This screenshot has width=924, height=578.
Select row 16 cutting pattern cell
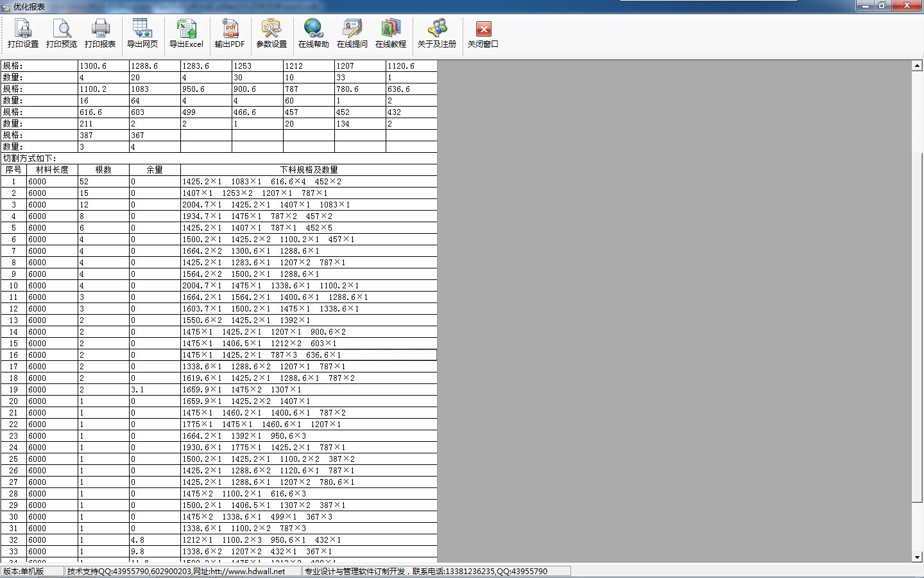(x=309, y=355)
